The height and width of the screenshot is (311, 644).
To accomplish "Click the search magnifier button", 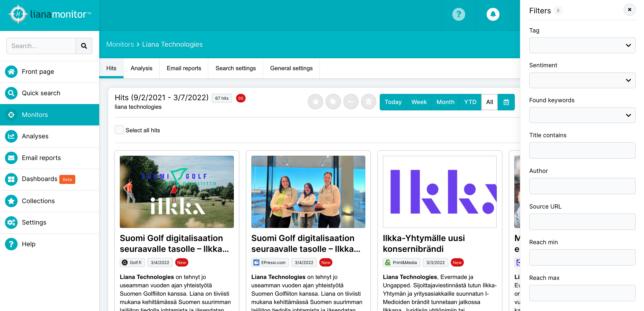I will (x=84, y=46).
